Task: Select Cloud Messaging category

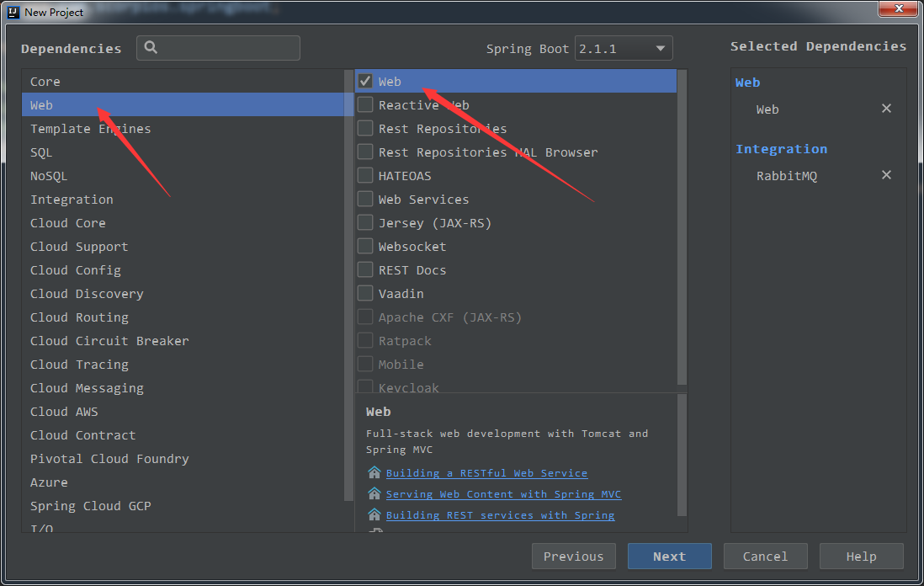Action: click(183, 388)
